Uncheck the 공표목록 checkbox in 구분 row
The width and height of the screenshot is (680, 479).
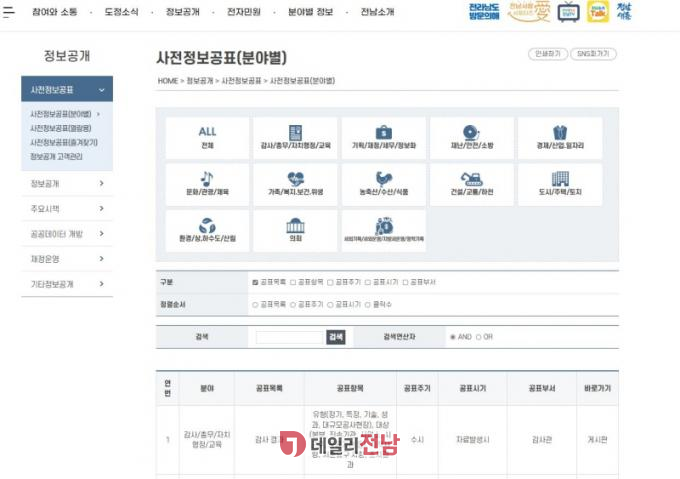click(256, 283)
